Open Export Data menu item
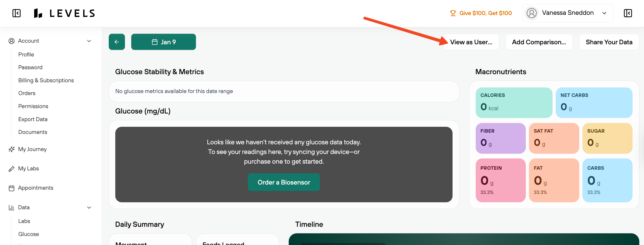The image size is (644, 245). coord(33,119)
